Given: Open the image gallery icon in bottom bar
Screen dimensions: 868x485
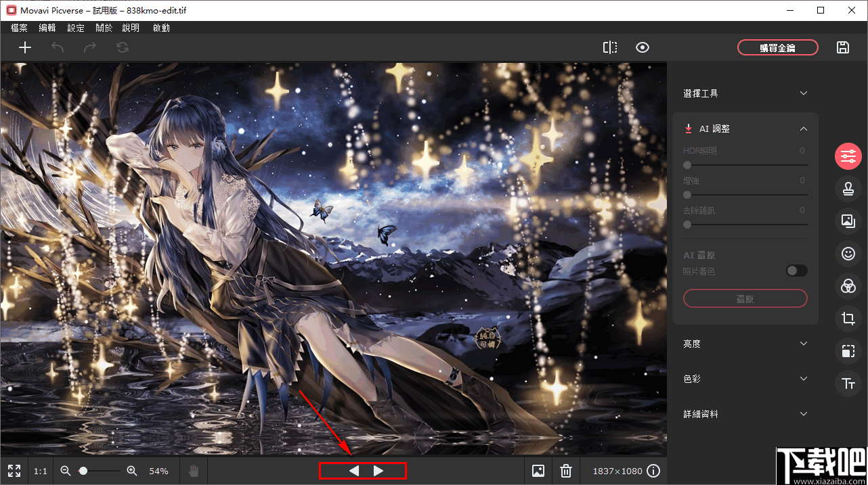Looking at the screenshot, I should (538, 471).
